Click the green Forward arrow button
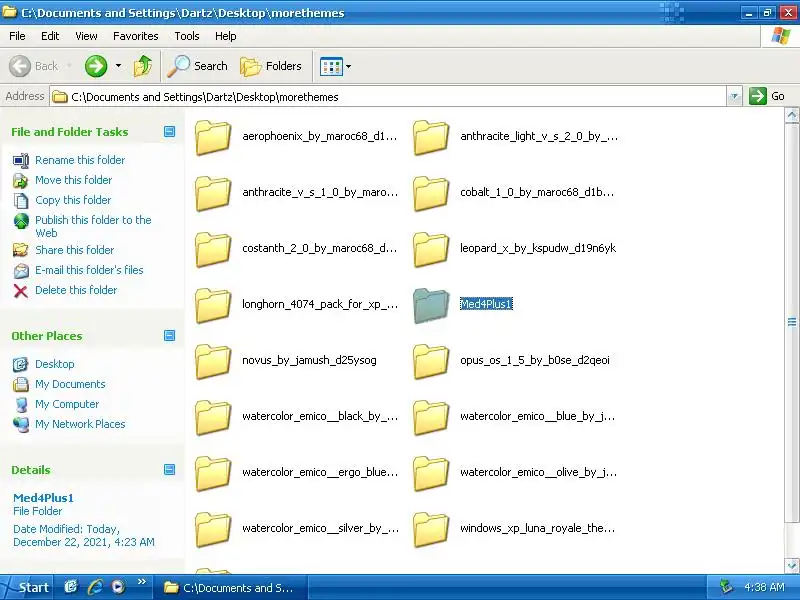This screenshot has width=800, height=600. tap(96, 66)
